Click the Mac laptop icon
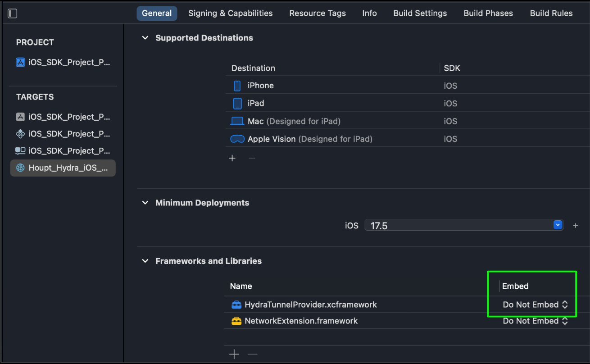Image resolution: width=590 pixels, height=364 pixels. click(x=237, y=121)
